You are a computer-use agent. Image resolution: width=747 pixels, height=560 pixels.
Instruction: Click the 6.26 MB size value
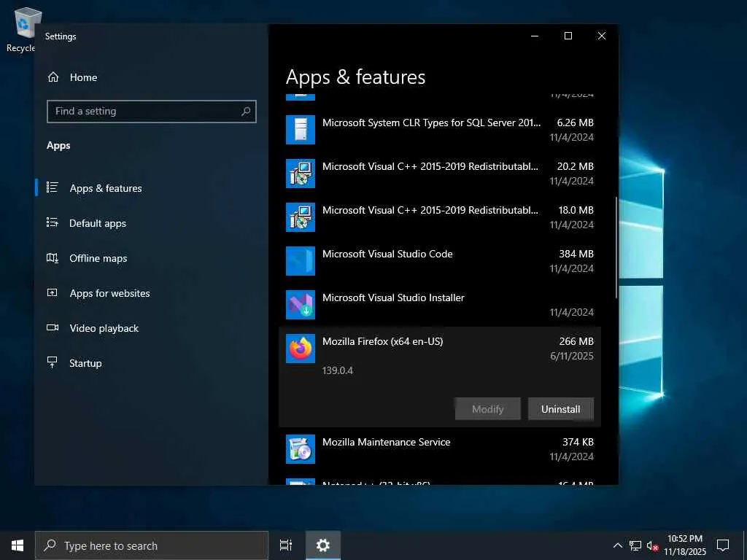tap(575, 122)
